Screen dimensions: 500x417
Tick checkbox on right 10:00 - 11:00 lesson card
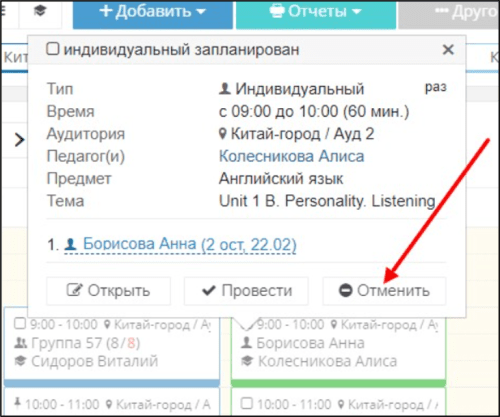247,403
